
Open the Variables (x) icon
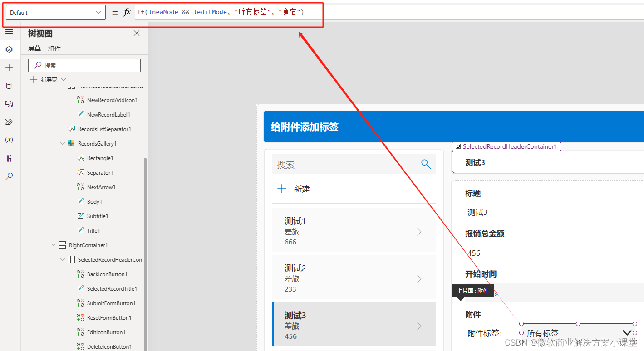(9, 140)
